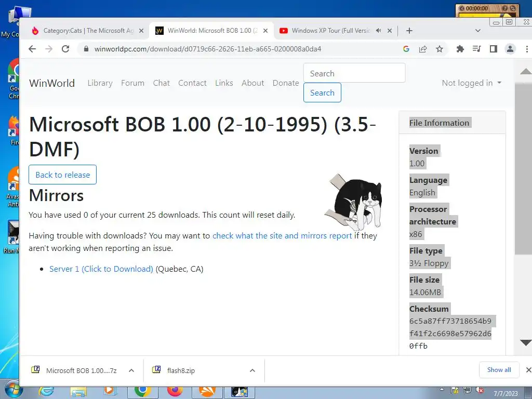
Task: Open Avast from the taskbar
Action: tap(207, 392)
